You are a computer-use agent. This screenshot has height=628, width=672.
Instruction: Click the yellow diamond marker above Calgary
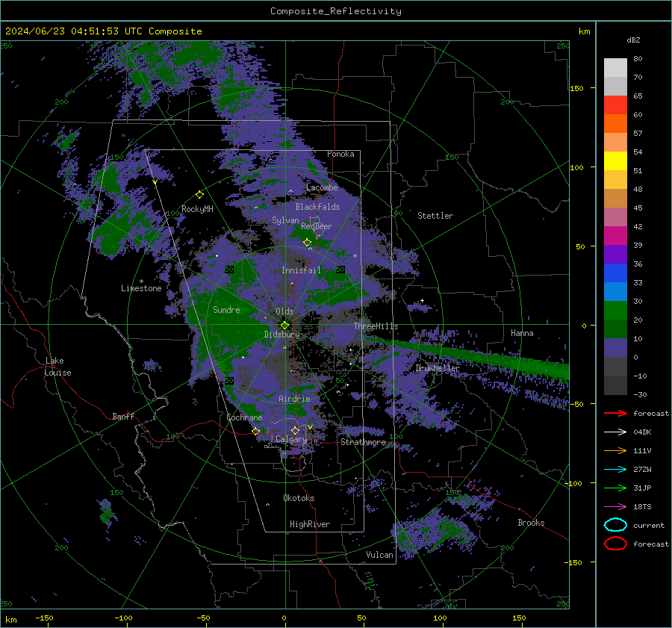click(x=295, y=430)
